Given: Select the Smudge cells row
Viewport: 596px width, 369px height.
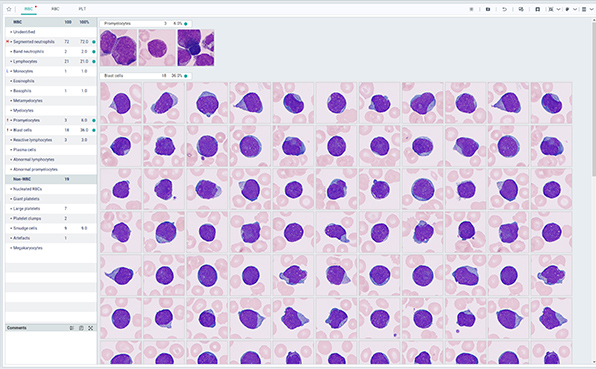Looking at the screenshot, I should [51, 228].
